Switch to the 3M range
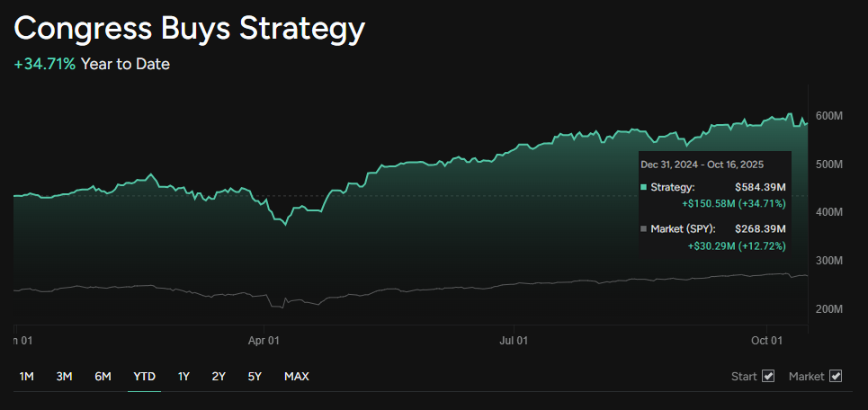 click(x=64, y=376)
